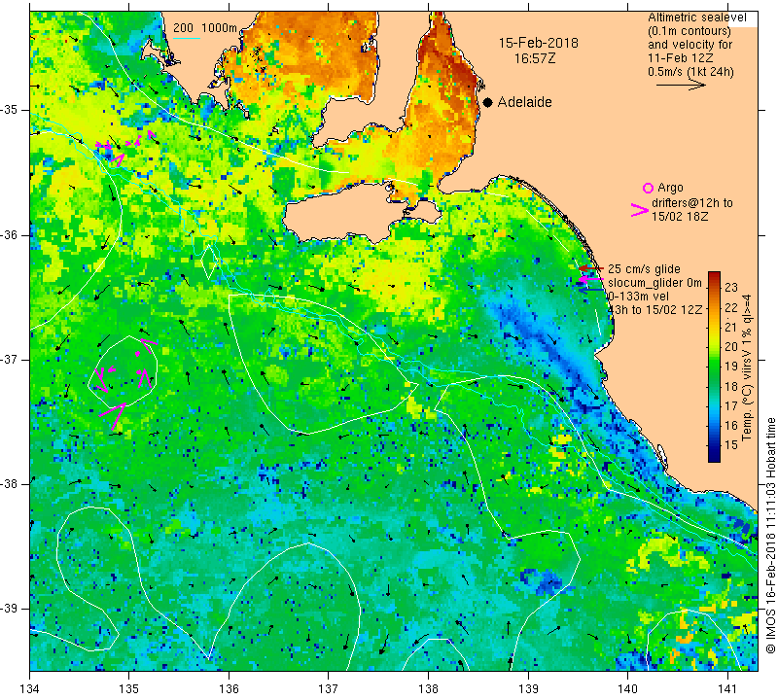Click the 15 degree color bar label

(731, 444)
